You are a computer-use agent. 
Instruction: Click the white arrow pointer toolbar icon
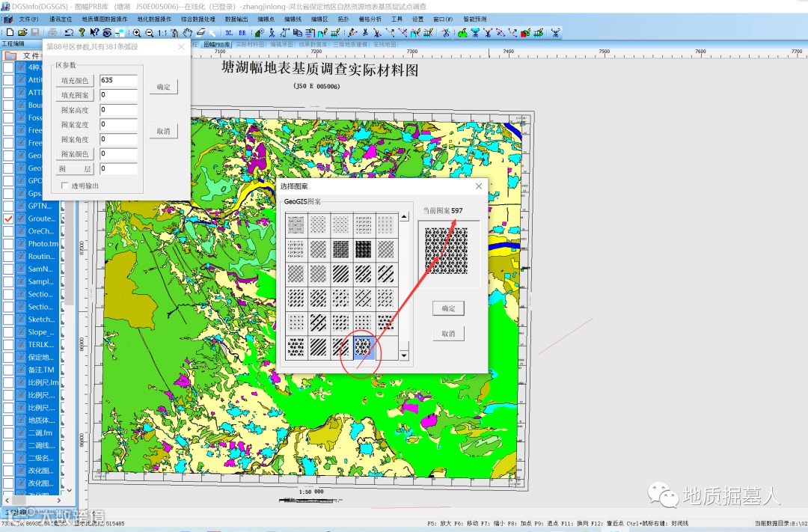tap(212, 32)
